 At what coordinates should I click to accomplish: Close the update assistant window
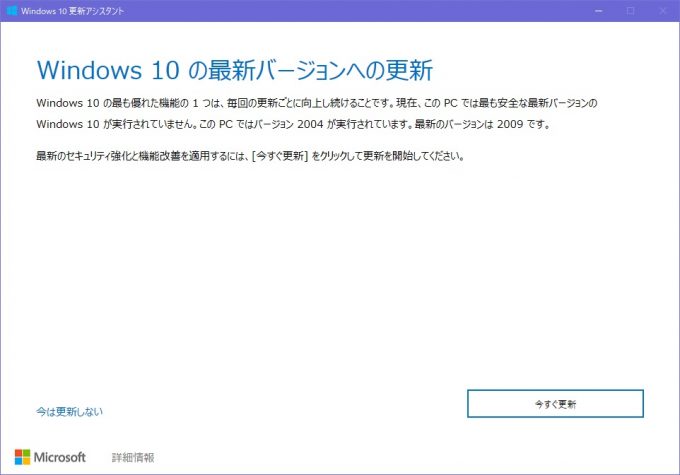click(x=663, y=11)
